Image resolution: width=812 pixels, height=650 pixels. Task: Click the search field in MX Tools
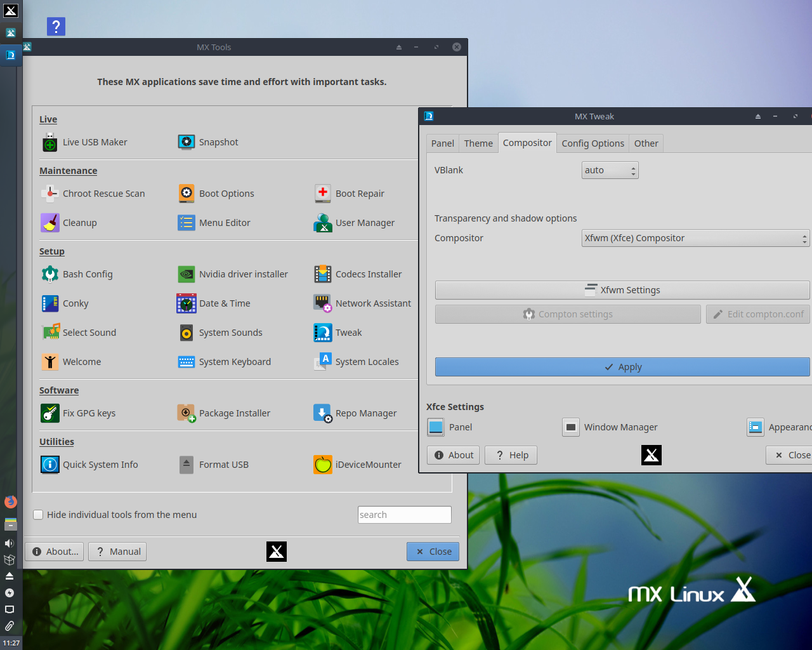click(x=404, y=515)
